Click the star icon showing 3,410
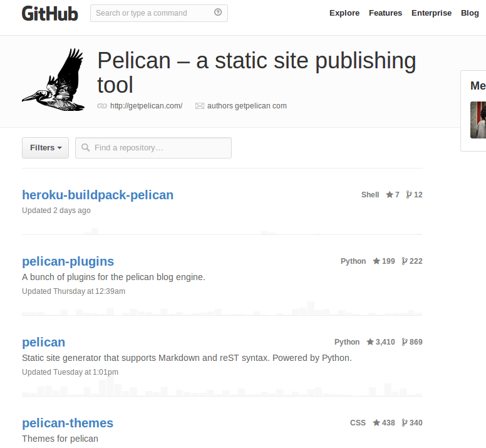 coord(370,342)
